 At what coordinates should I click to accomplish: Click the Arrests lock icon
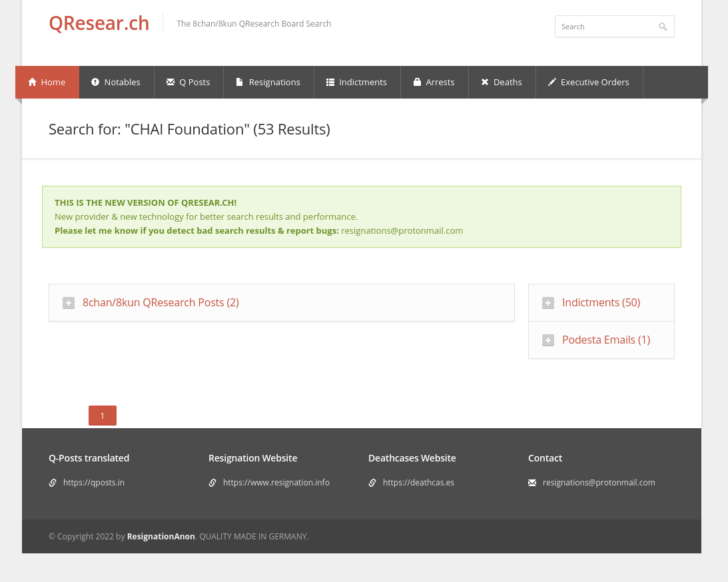[417, 82]
